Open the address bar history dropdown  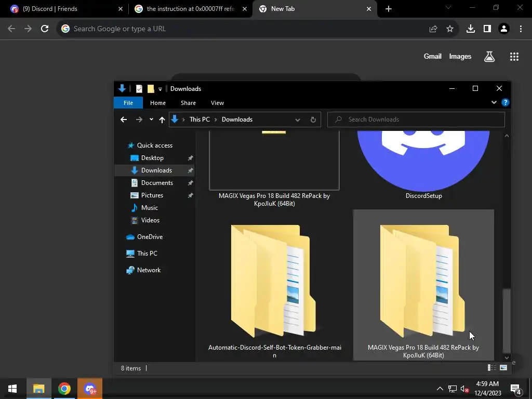point(298,120)
